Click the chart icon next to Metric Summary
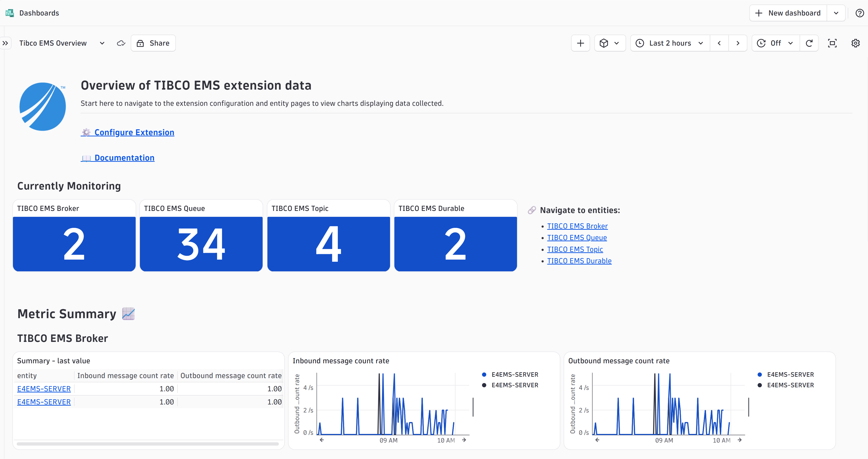This screenshot has height=459, width=868. tap(128, 314)
